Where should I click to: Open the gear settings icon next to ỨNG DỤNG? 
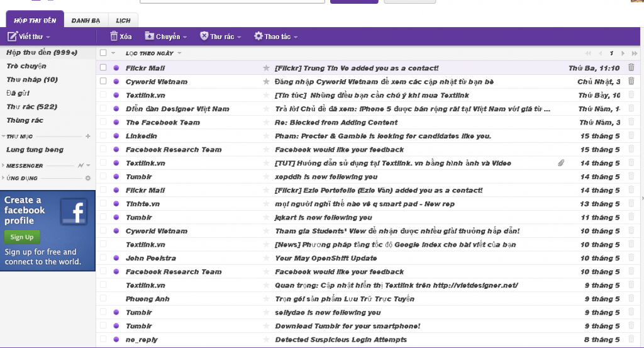tap(88, 178)
